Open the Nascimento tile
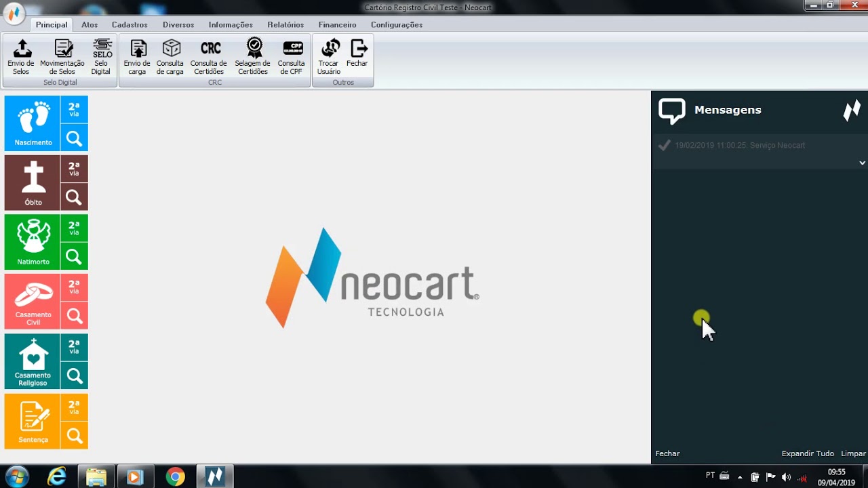 click(33, 123)
